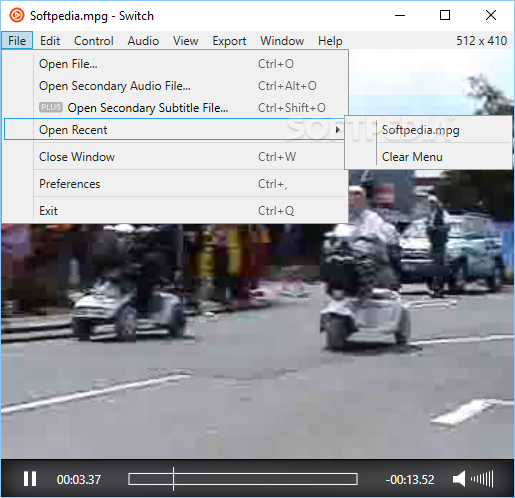Open the View menu
515x498 pixels.
(x=186, y=41)
